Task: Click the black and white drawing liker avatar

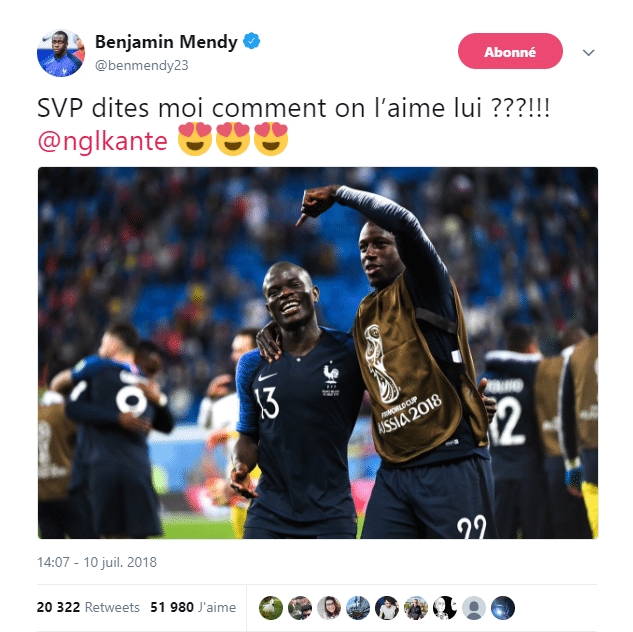Action: (x=445, y=607)
